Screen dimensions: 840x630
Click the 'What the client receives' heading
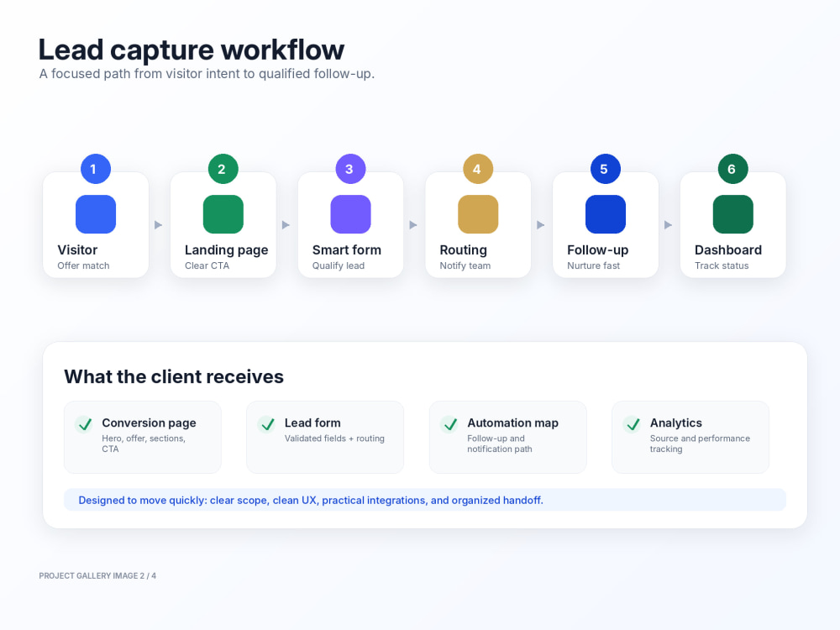click(174, 376)
